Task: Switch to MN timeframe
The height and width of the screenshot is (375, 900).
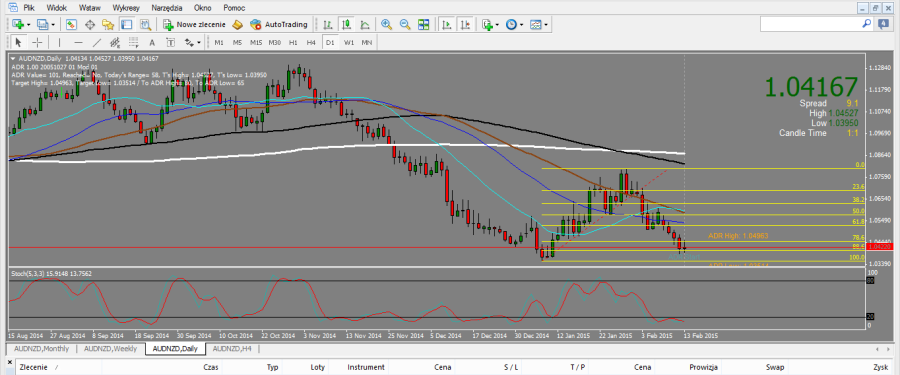Action: click(367, 42)
